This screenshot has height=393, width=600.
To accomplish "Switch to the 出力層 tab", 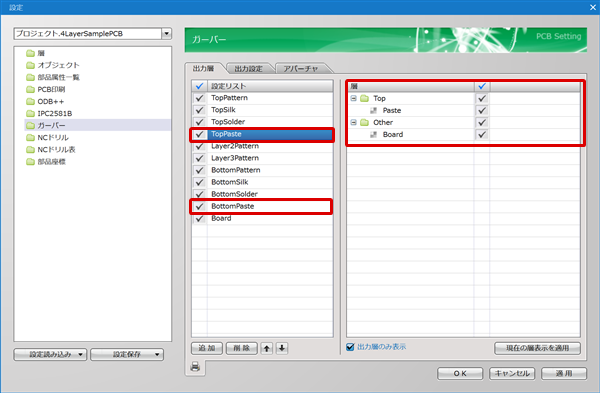I will 204,68.
